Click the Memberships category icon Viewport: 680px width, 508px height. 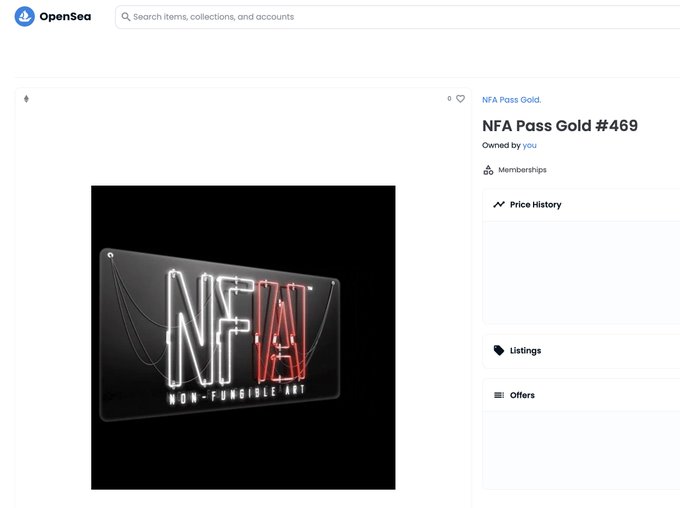[x=488, y=170]
